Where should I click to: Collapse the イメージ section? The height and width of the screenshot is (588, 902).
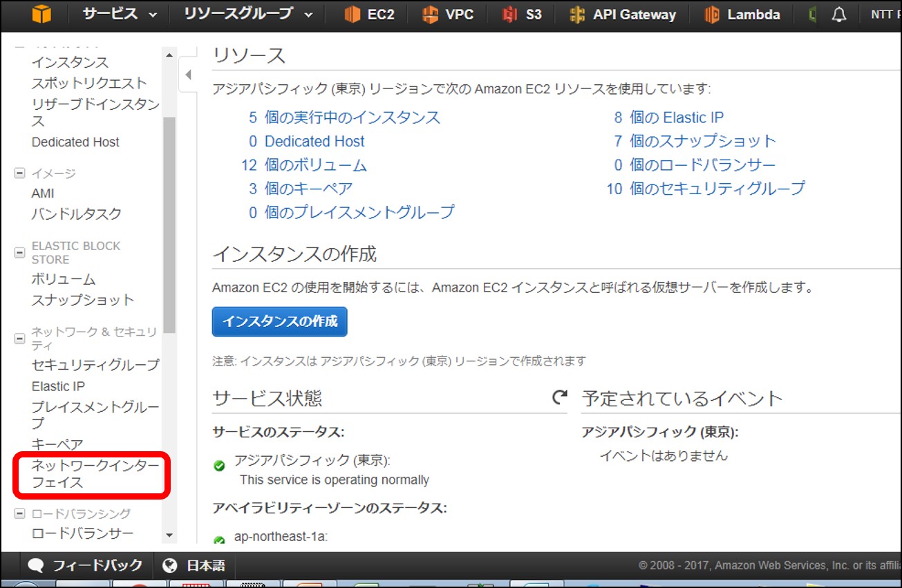20,173
